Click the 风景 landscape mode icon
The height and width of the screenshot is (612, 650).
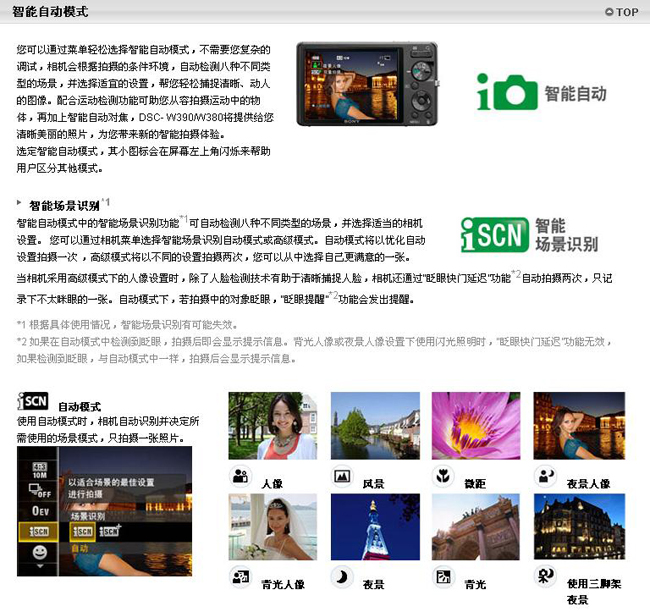[341, 476]
